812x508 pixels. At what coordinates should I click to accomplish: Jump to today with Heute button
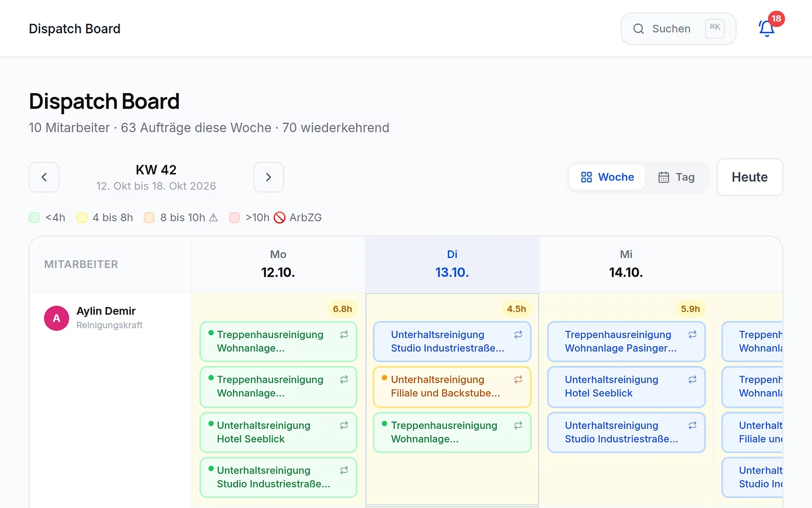point(750,177)
